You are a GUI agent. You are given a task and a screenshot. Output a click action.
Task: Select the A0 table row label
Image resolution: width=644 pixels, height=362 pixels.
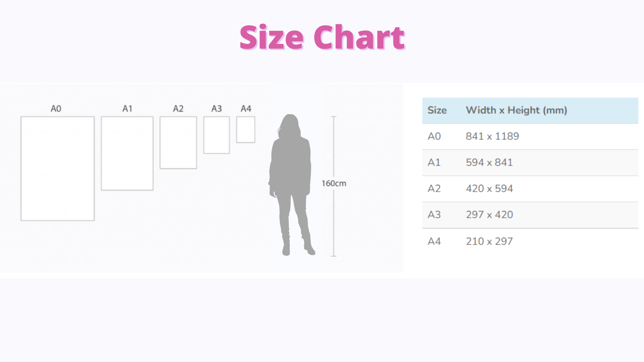434,136
